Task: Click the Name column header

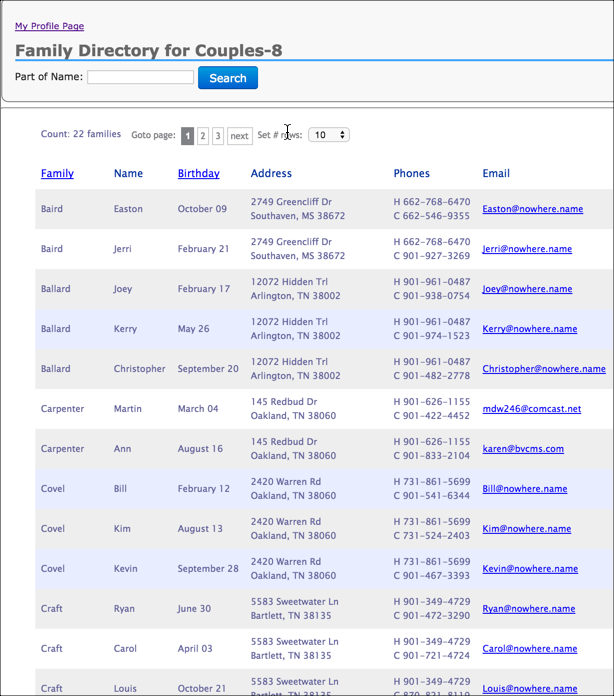Action: point(128,173)
